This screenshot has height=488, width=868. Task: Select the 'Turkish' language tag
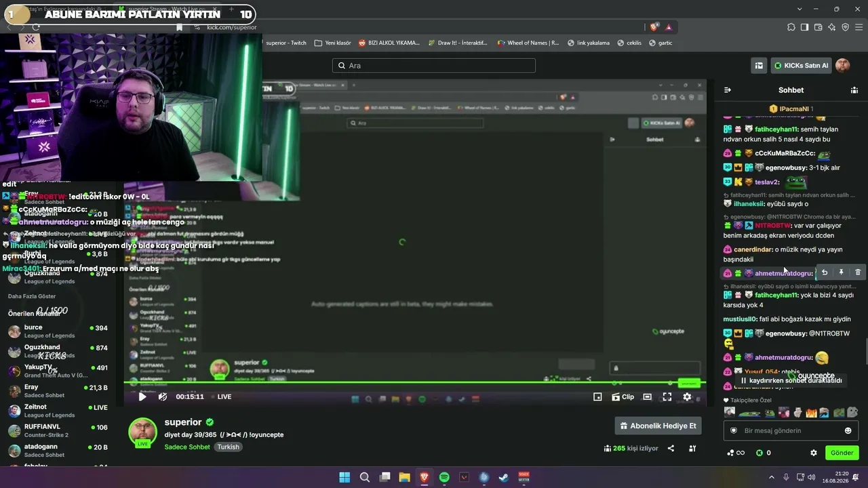pyautogui.click(x=228, y=447)
